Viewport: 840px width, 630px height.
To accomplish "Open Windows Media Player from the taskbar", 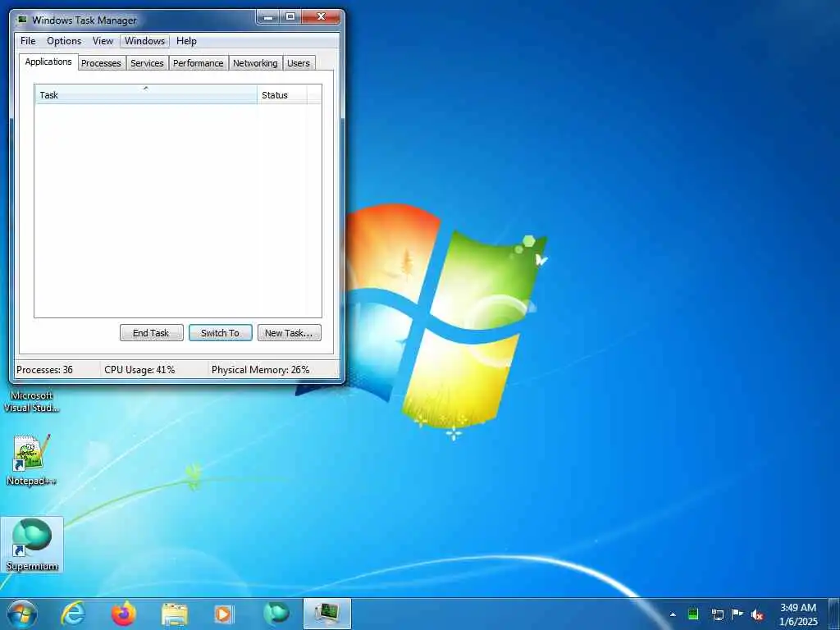I will 224,614.
